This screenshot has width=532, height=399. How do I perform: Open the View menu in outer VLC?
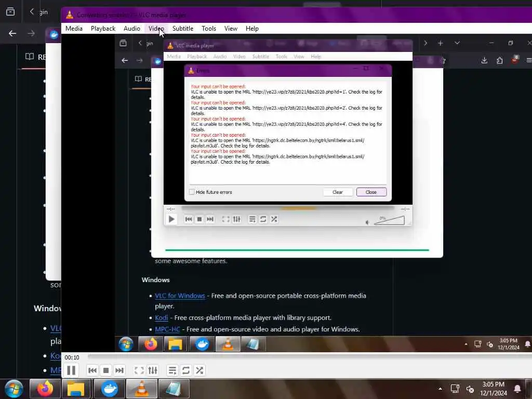231,29
